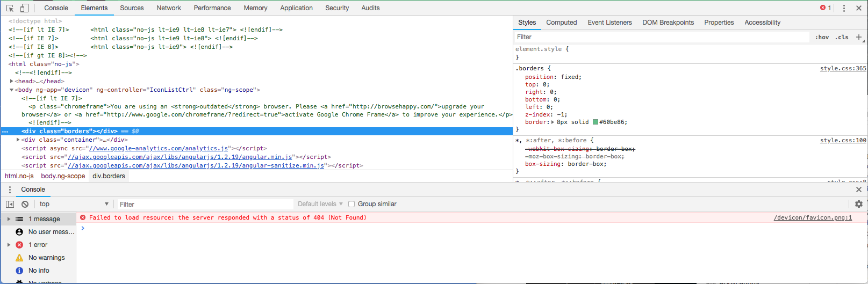Image resolution: width=868 pixels, height=284 pixels.
Task: Open the Audits tab
Action: click(370, 8)
